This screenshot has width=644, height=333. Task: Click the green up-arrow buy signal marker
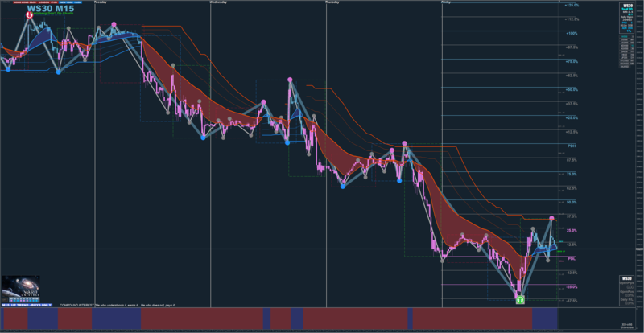tap(520, 300)
